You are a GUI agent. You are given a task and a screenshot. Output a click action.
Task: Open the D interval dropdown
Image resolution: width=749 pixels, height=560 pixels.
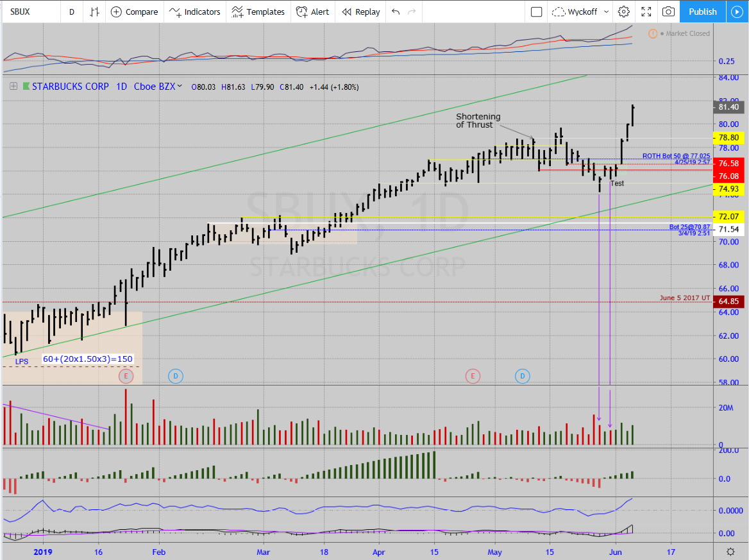71,12
